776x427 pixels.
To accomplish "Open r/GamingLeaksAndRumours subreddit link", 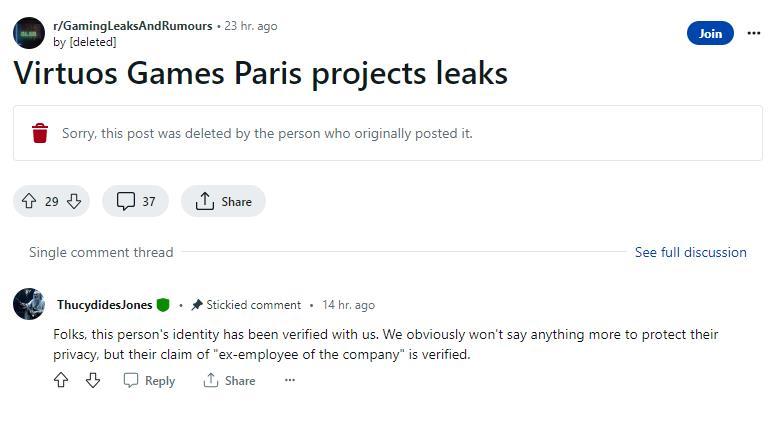I will tap(132, 26).
